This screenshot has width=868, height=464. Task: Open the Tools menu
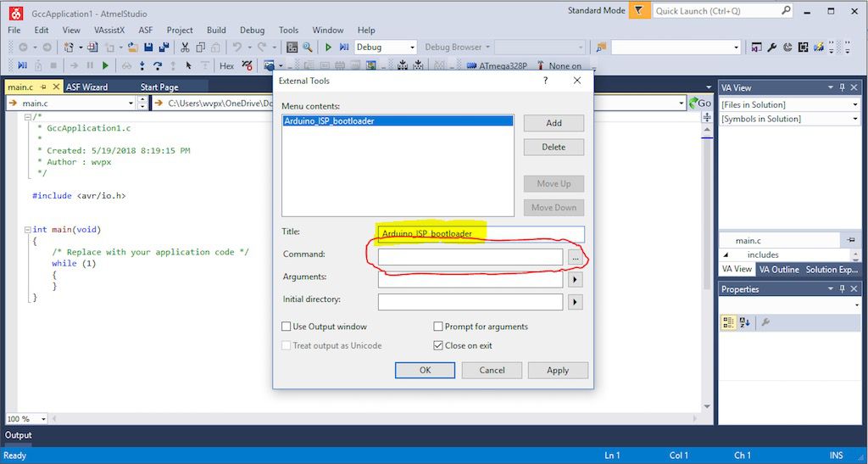pyautogui.click(x=288, y=30)
